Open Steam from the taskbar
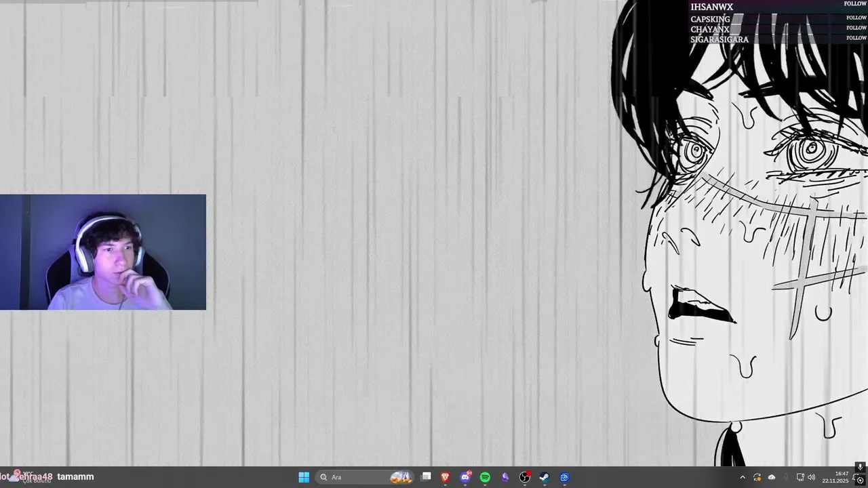Screen dimensions: 868x488 pos(545,477)
